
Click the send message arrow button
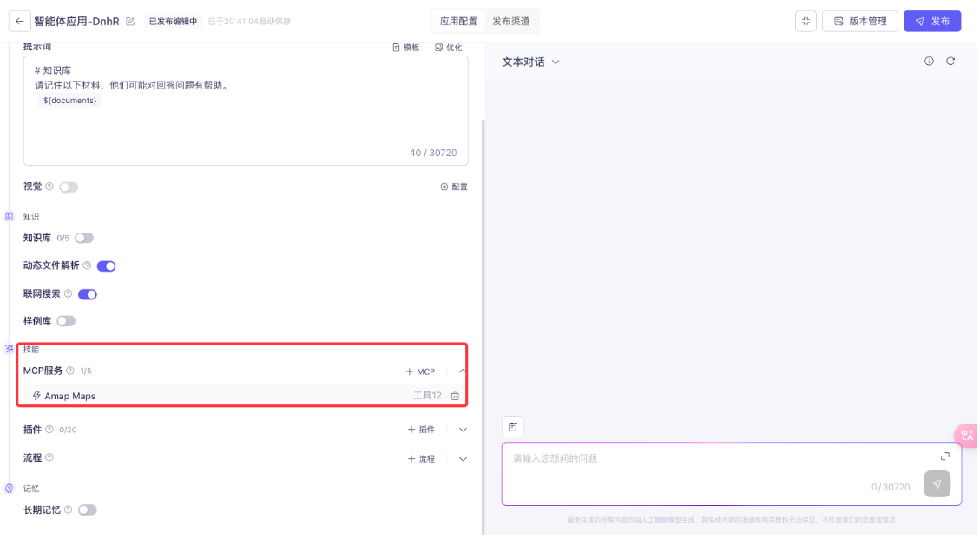coord(937,483)
